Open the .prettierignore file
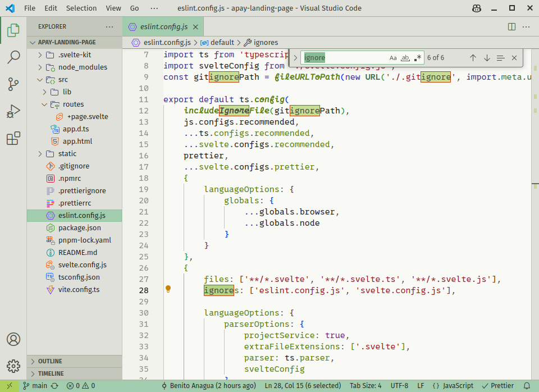 point(75,191)
